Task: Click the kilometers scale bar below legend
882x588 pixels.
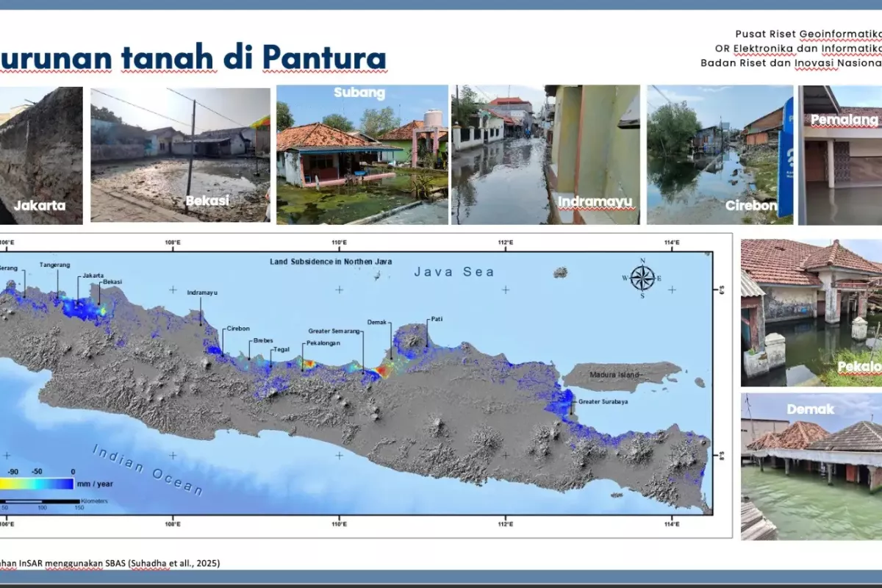Action: point(40,501)
